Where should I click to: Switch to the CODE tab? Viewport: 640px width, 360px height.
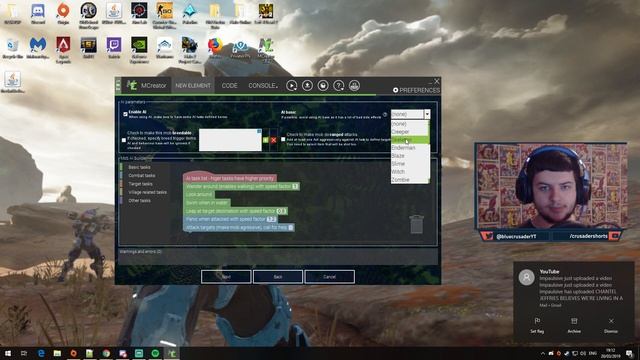click(229, 86)
